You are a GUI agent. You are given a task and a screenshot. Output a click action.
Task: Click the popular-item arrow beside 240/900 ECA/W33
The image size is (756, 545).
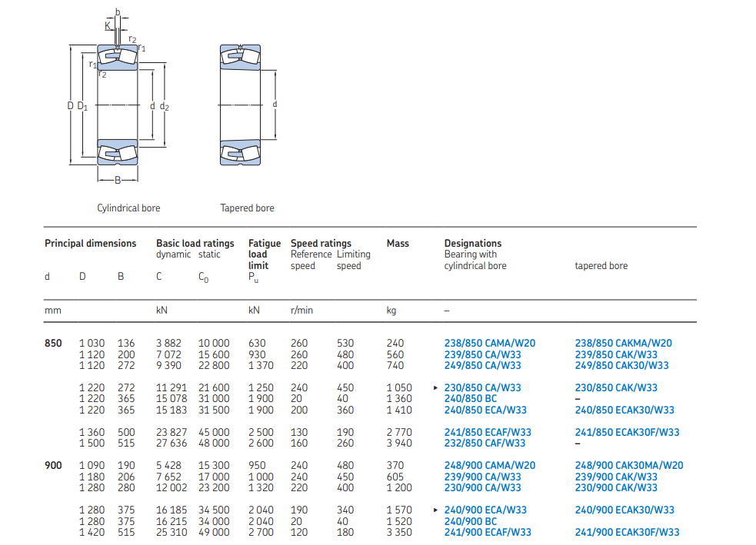435,510
